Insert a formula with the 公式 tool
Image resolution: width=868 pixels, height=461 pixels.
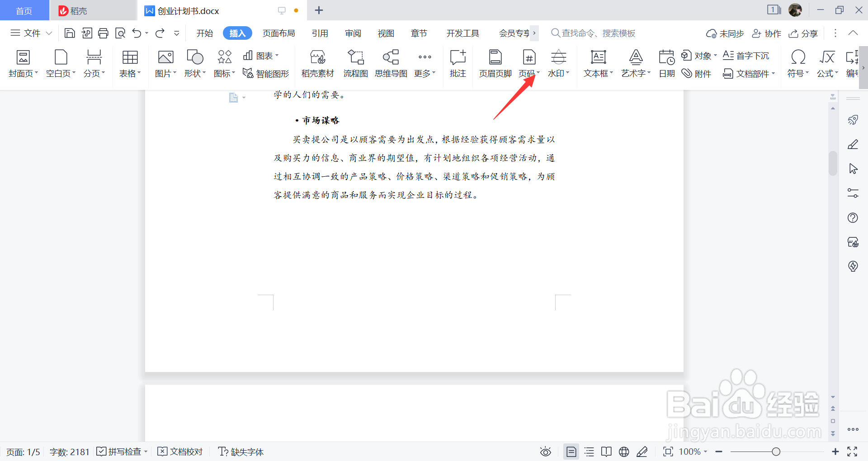[827, 63]
